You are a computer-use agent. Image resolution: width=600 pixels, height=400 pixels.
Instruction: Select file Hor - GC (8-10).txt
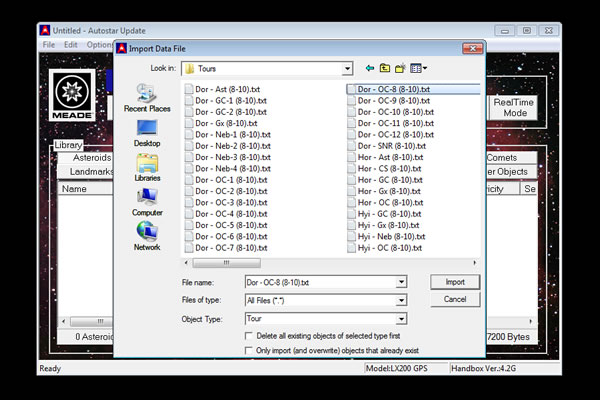click(385, 180)
